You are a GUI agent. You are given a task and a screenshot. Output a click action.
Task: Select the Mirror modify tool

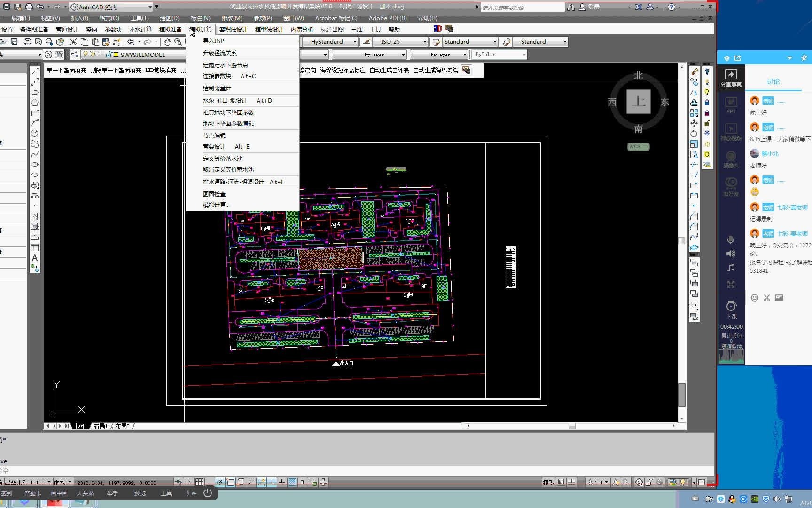(694, 92)
